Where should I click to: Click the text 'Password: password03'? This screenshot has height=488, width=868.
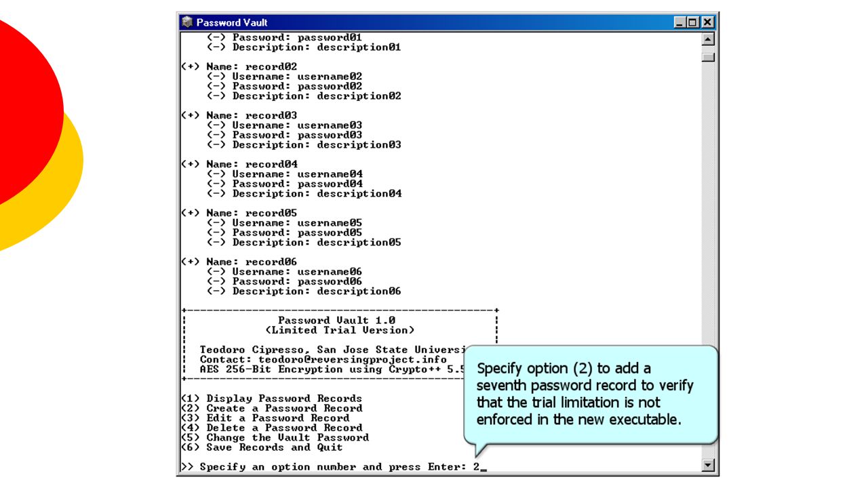(297, 135)
